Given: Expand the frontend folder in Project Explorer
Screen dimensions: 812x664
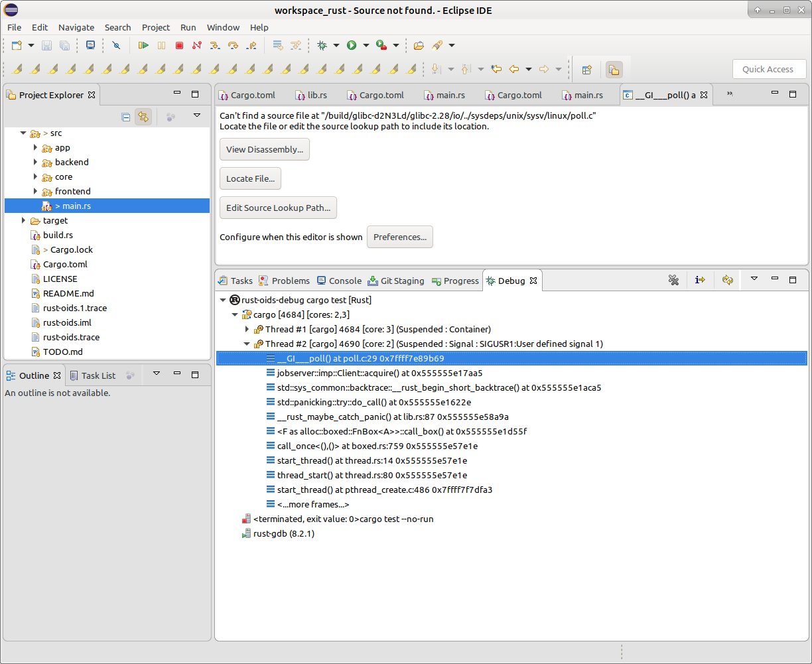Looking at the screenshot, I should click(x=35, y=191).
